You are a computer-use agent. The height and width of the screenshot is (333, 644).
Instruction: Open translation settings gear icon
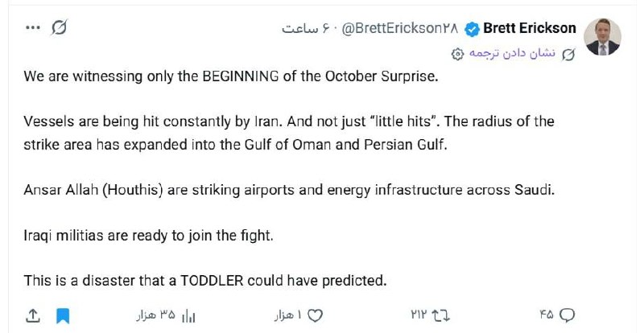(x=457, y=54)
